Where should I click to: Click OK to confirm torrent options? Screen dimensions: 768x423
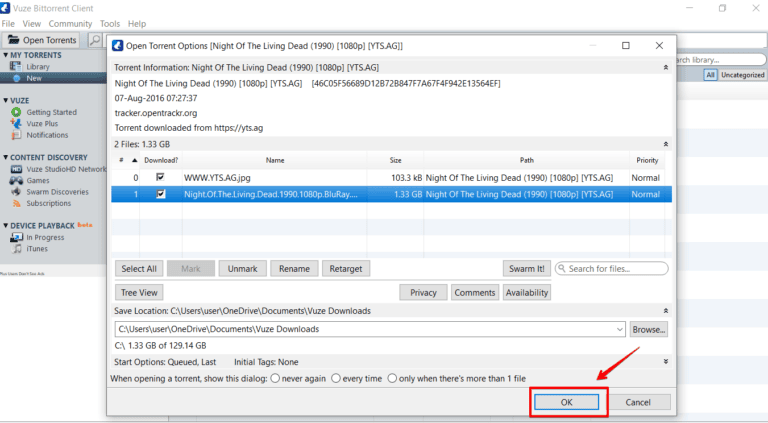click(567, 402)
